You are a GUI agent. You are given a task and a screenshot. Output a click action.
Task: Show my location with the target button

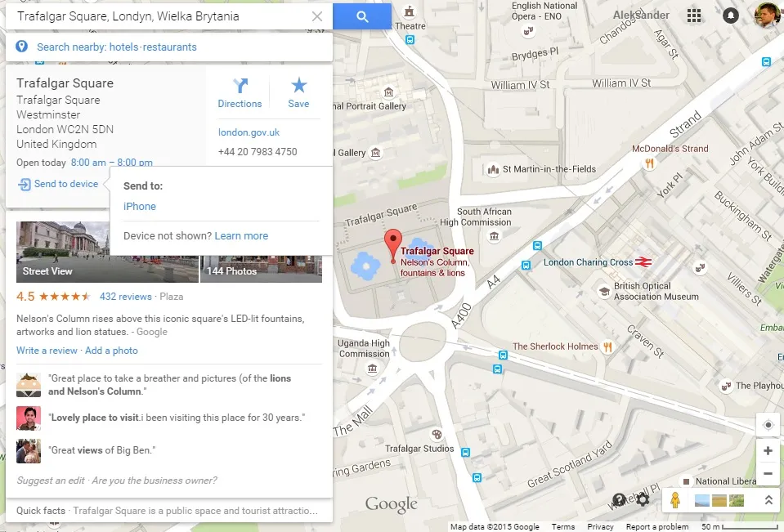pos(768,425)
